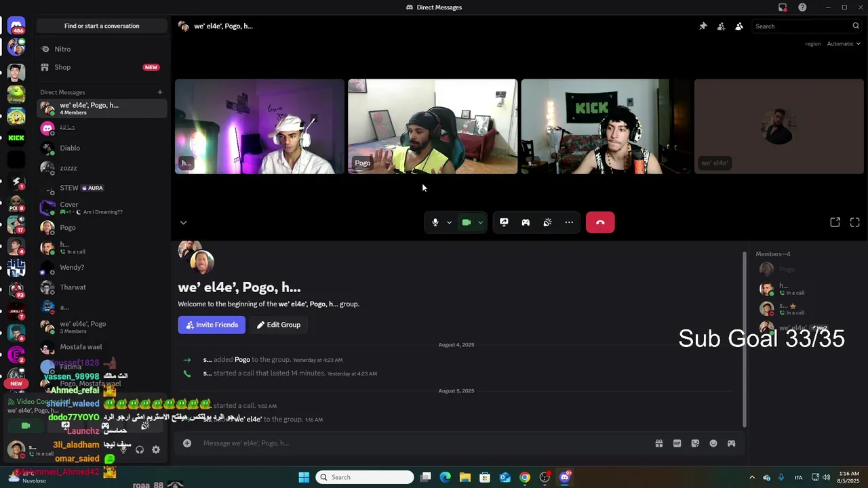The image size is (868, 488).
Task: Pop out the call window
Action: pos(835,222)
